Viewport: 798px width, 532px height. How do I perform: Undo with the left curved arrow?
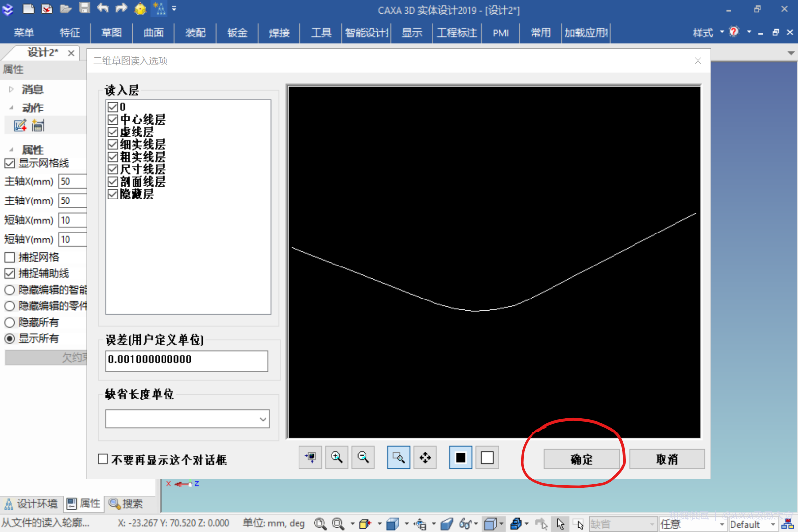(x=102, y=8)
